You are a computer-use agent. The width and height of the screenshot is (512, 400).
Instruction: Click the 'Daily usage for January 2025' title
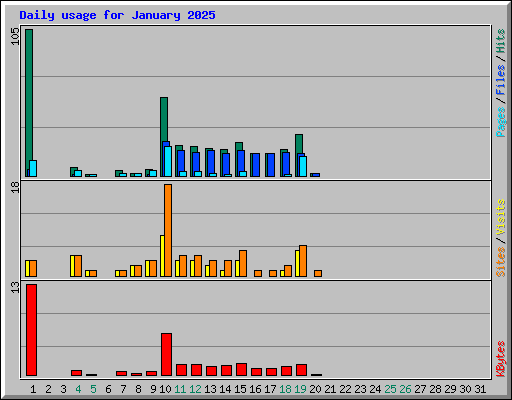click(x=117, y=15)
